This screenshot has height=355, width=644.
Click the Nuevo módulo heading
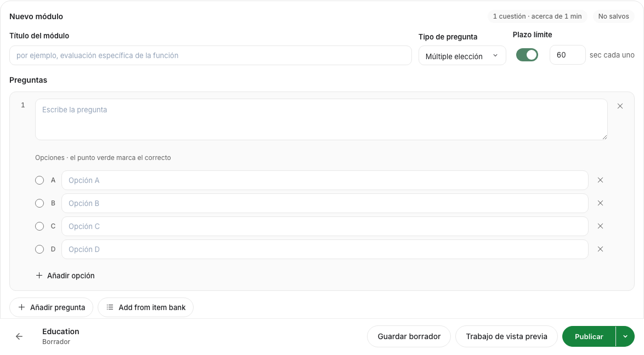point(36,16)
